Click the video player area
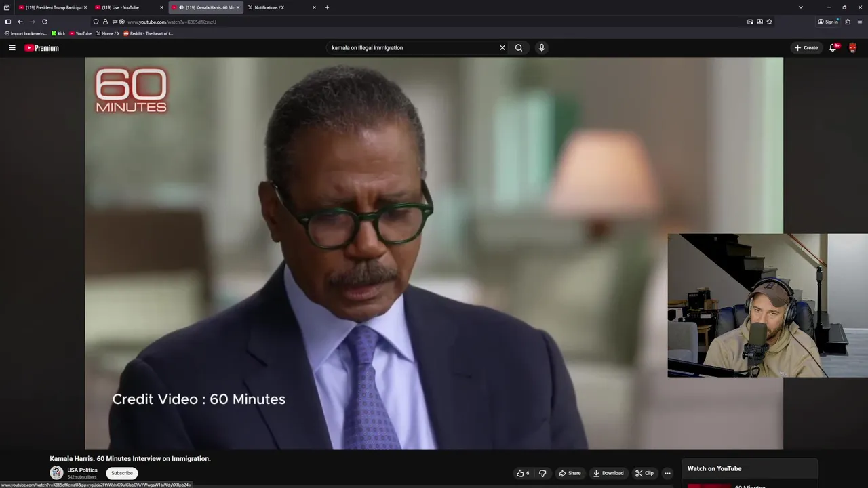868x488 pixels. tap(434, 253)
